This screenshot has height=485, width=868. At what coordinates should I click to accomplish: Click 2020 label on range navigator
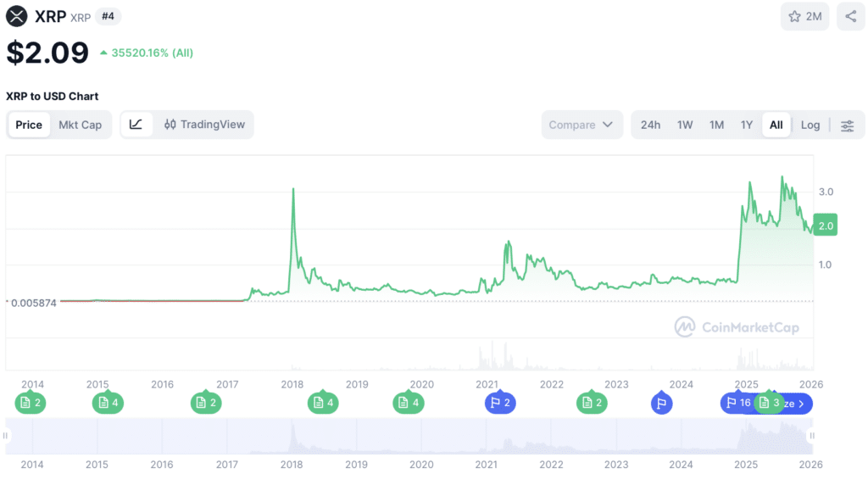click(421, 465)
